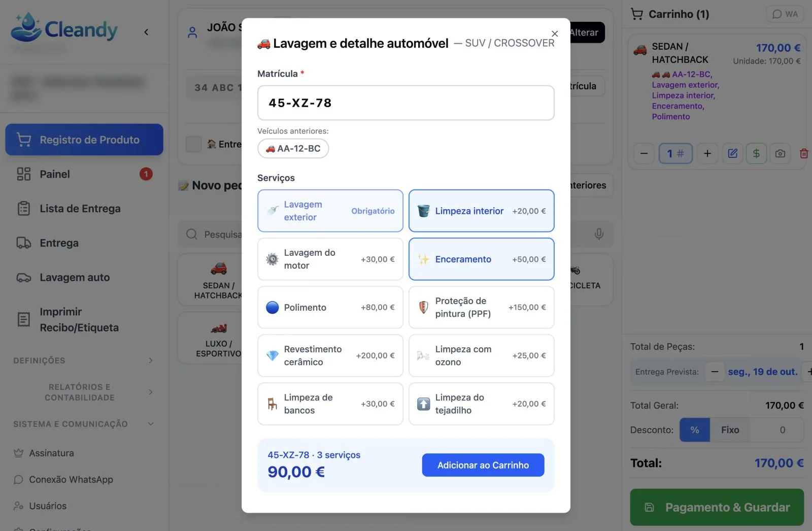Move expected delivery date earlier with minus

click(715, 372)
